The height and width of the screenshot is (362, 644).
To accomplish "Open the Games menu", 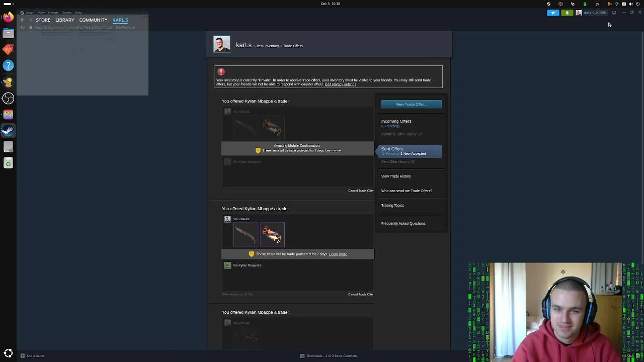I will [x=66, y=13].
